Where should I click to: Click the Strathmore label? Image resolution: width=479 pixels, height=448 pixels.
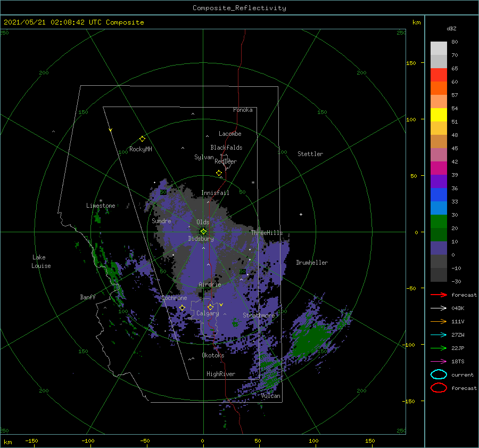(259, 315)
